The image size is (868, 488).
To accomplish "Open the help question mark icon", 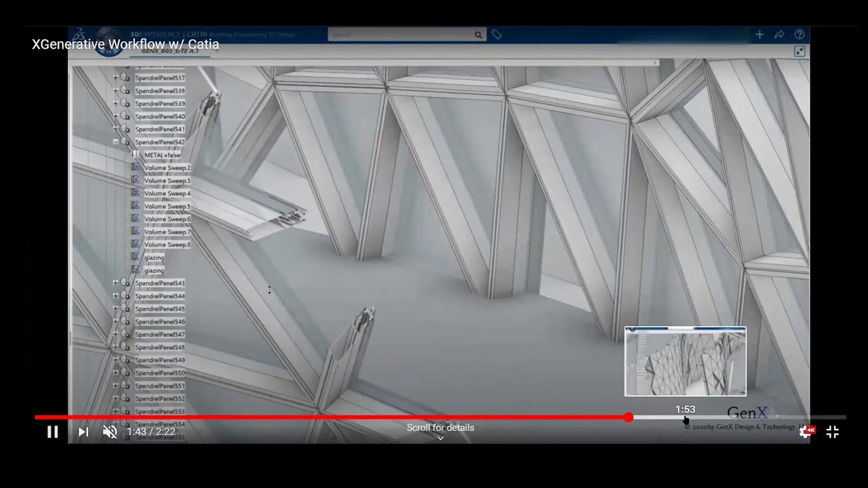I will 800,35.
